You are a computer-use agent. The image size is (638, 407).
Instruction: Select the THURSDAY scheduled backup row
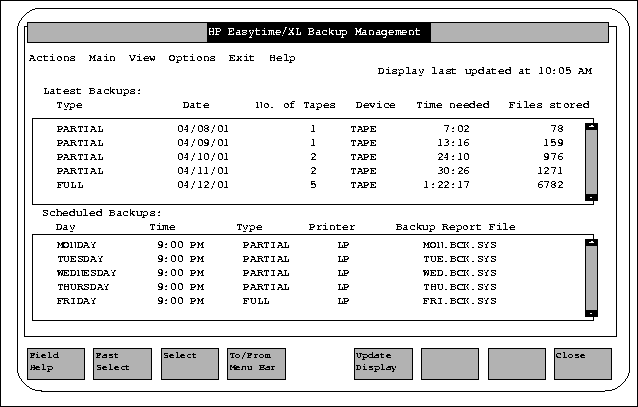(x=277, y=287)
